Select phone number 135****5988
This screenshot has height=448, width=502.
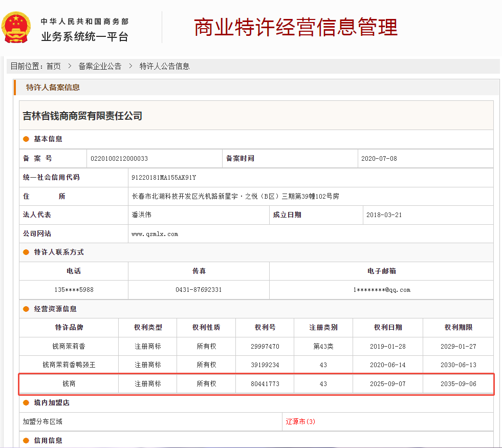[x=74, y=290]
